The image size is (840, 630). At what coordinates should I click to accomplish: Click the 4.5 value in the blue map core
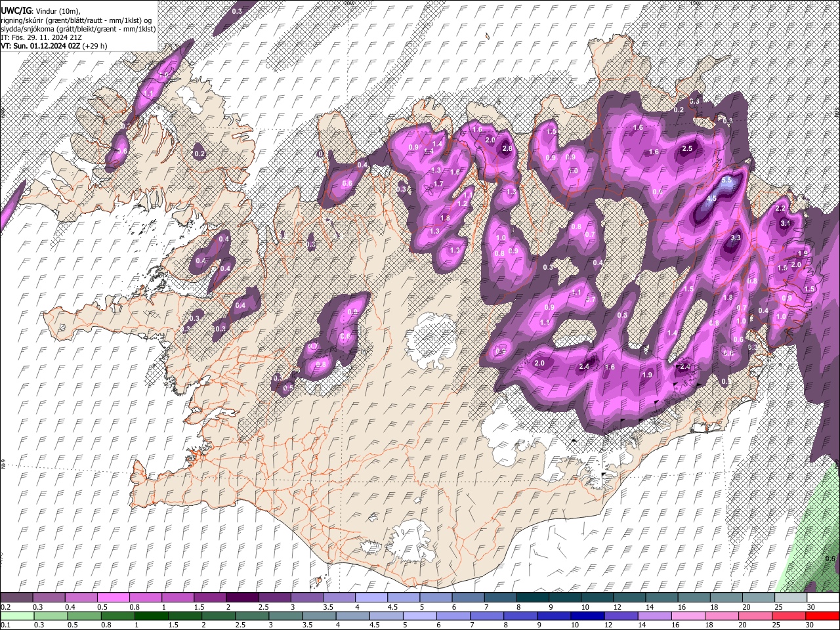[x=711, y=198]
